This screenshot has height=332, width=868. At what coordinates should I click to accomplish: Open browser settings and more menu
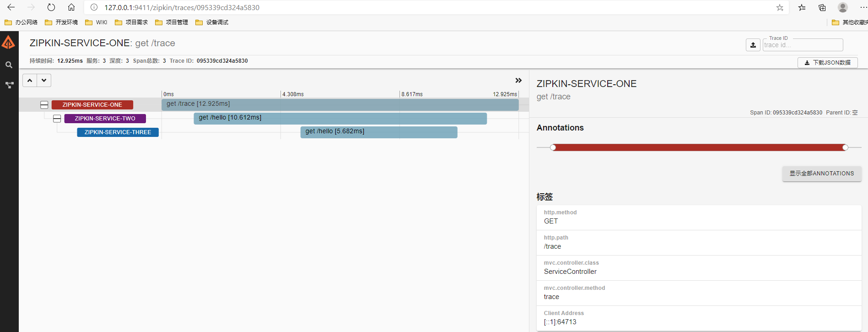click(x=863, y=7)
